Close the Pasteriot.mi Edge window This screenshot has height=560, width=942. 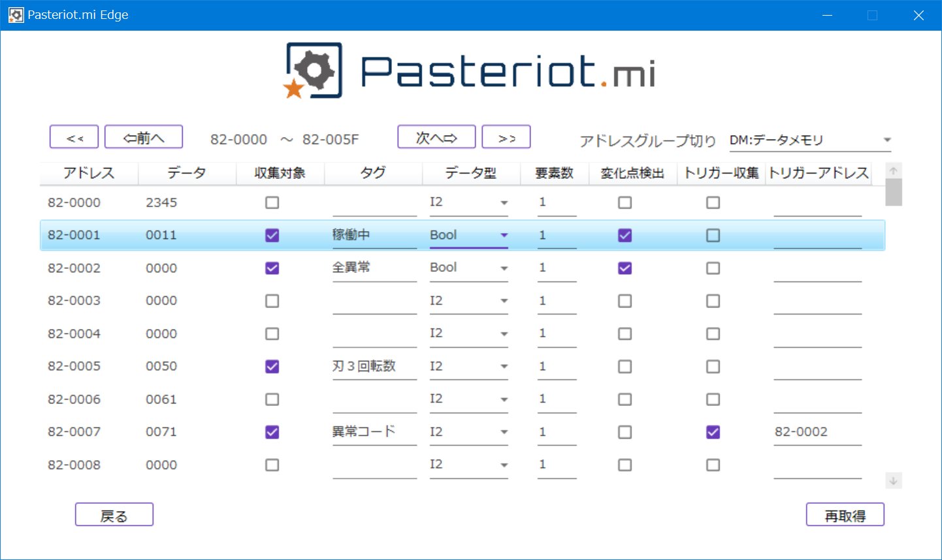click(x=918, y=15)
